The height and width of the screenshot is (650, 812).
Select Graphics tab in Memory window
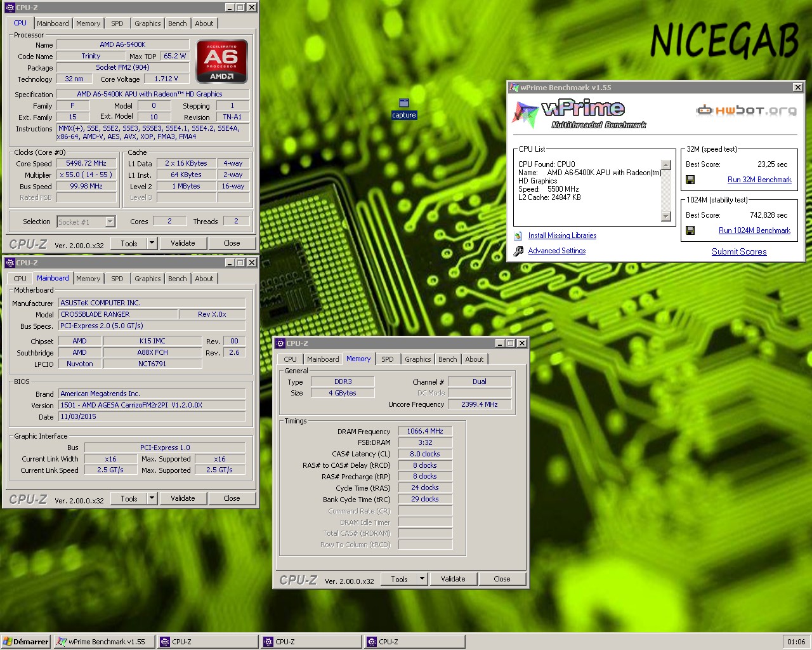click(417, 359)
